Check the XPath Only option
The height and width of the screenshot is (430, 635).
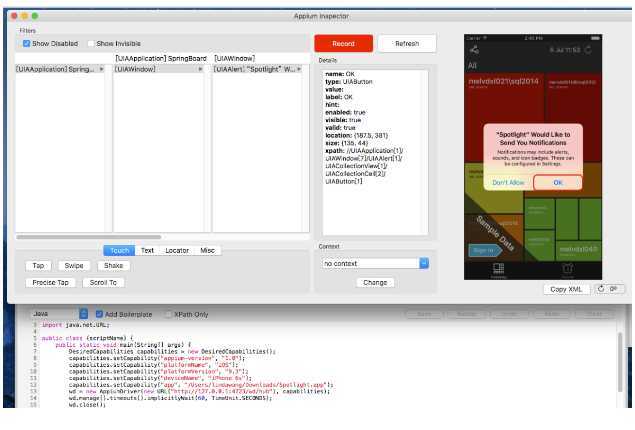coord(168,314)
